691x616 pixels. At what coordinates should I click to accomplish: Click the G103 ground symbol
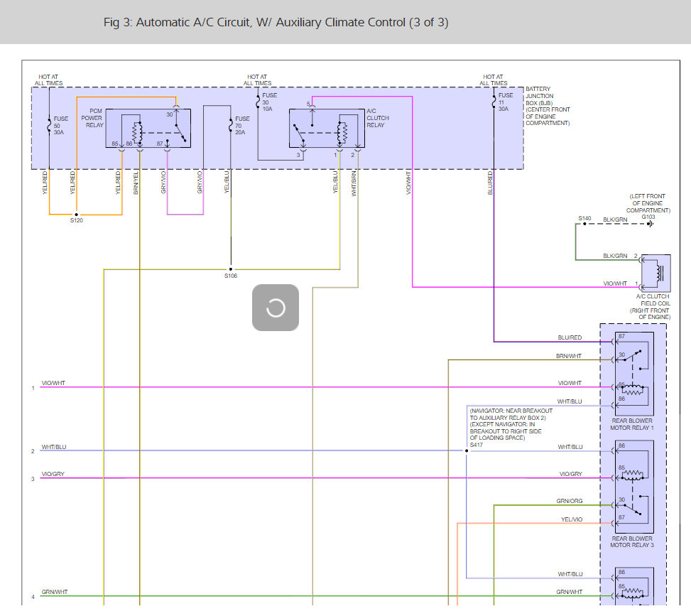pos(650,224)
